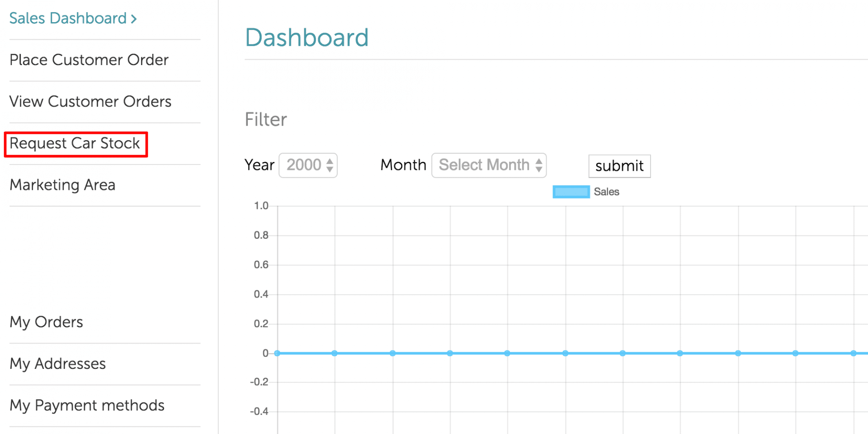Open the Year dropdown showing 2000
The height and width of the screenshot is (434, 868).
(308, 165)
